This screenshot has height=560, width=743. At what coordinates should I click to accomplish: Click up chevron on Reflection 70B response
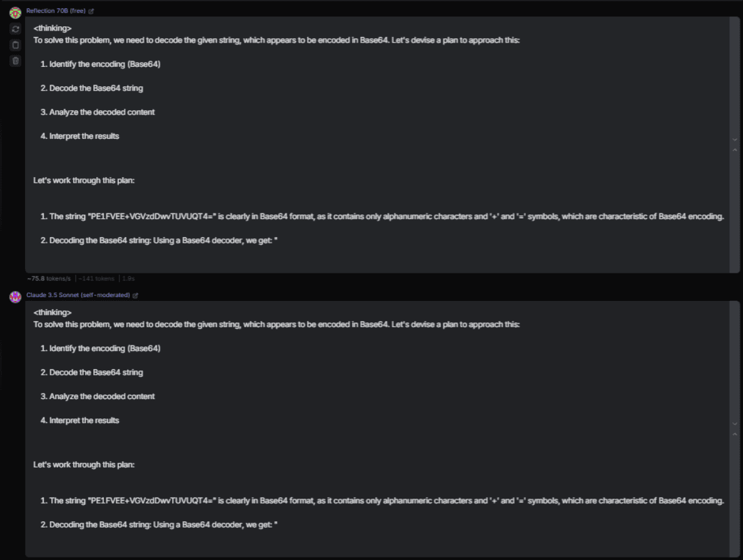click(735, 150)
